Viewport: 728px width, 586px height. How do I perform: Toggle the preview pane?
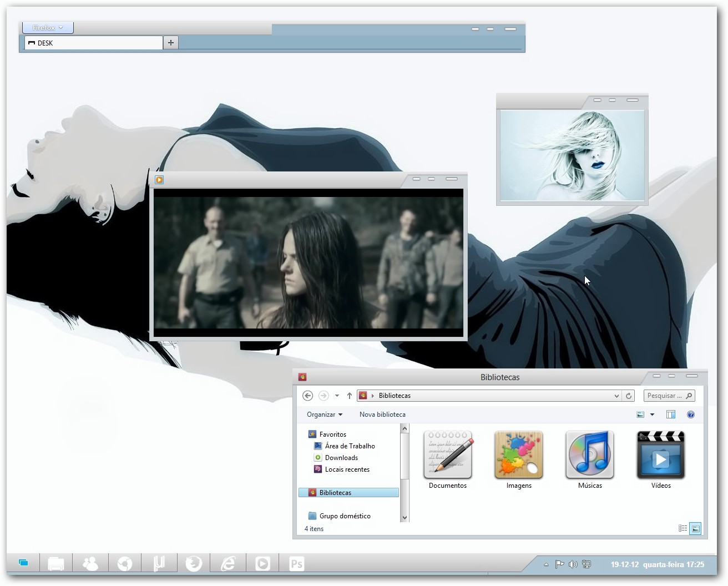tap(671, 415)
